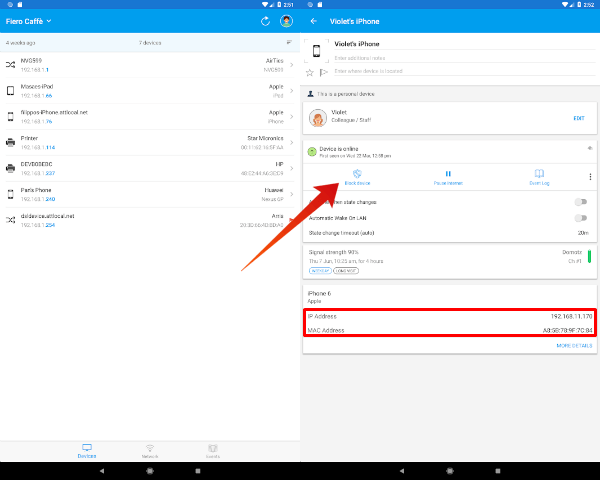Tap the icon right of Device is online
Image resolution: width=600 pixels, height=480 pixels.
click(590, 148)
